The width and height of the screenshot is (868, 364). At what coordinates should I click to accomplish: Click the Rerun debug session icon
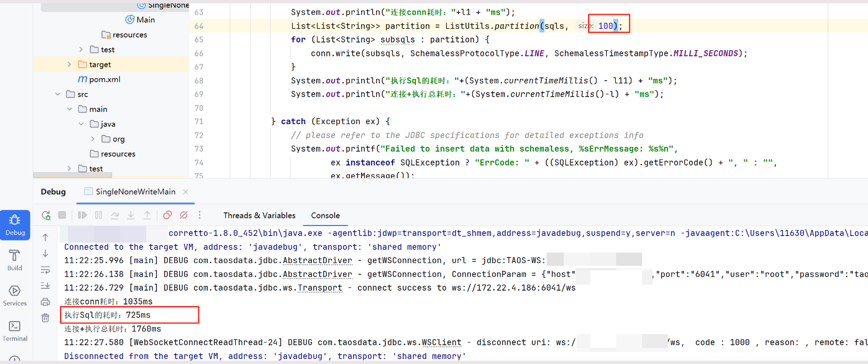click(46, 215)
